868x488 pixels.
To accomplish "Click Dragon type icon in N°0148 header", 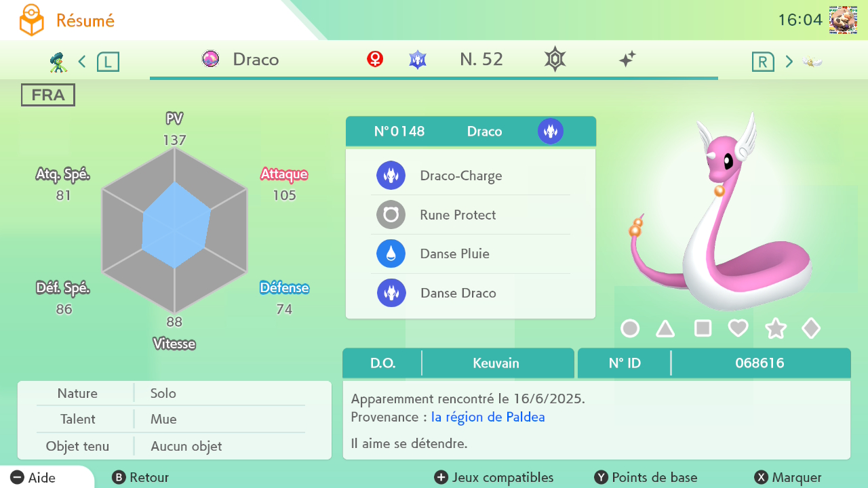I will [551, 131].
